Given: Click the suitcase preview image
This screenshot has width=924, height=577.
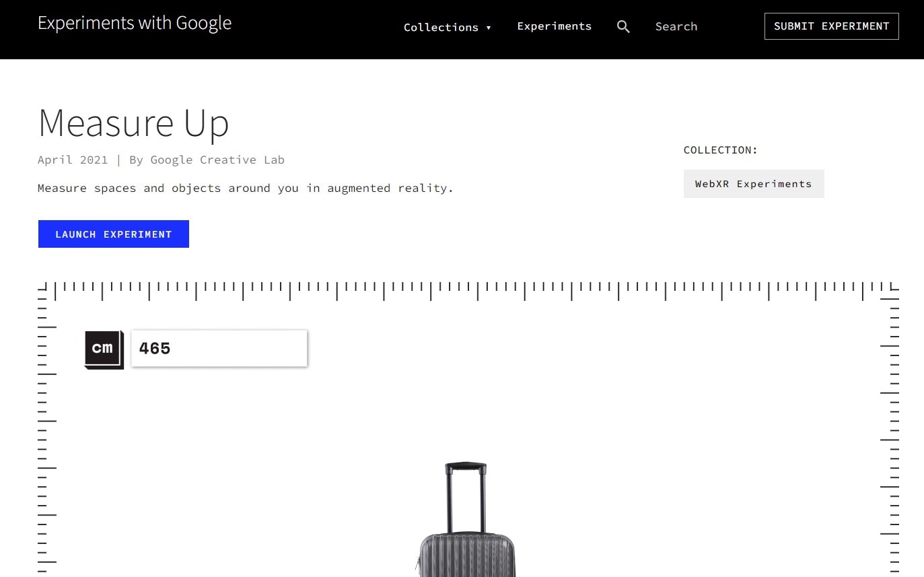Looking at the screenshot, I should pyautogui.click(x=466, y=519).
